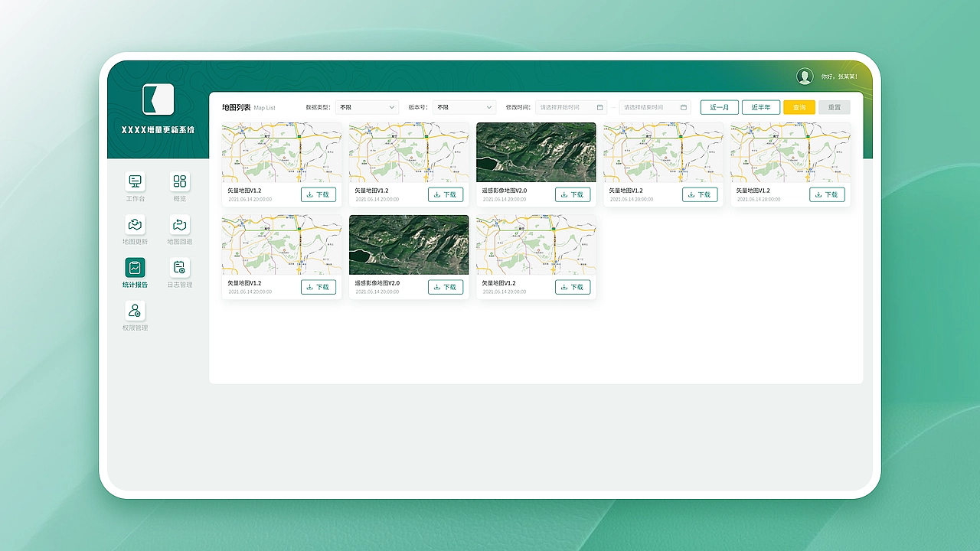
Task: Download first-row fourth card 矢量地图V1.2
Action: click(x=700, y=194)
